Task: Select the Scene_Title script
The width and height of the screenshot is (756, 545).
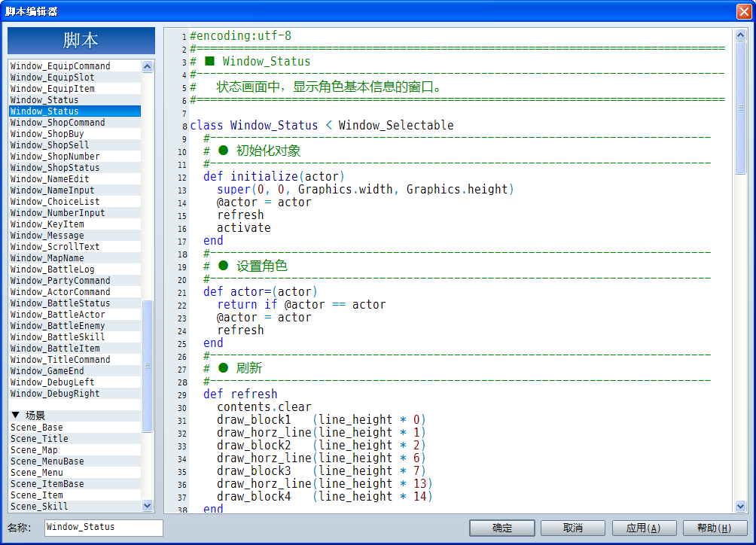Action: [x=75, y=439]
